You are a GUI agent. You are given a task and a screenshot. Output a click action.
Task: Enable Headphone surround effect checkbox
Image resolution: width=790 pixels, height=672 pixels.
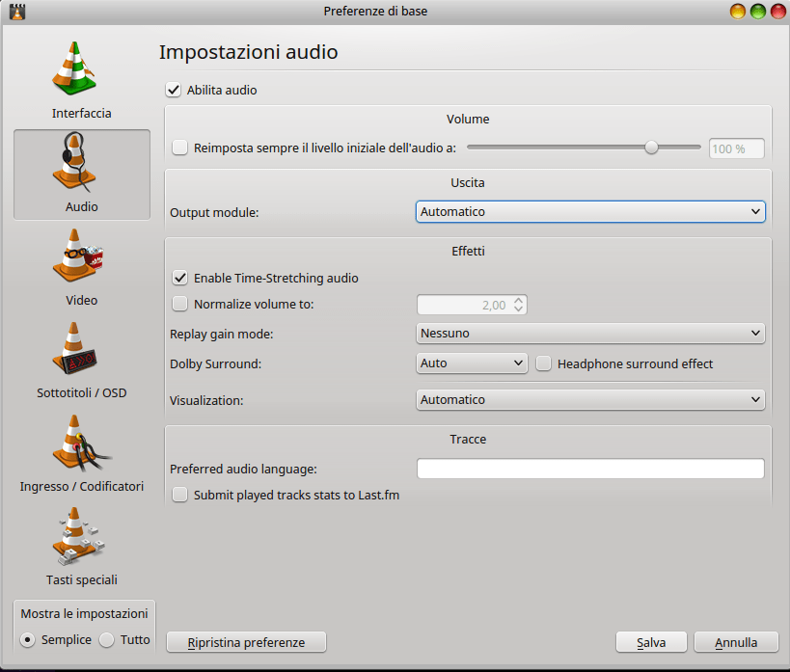[x=543, y=363]
